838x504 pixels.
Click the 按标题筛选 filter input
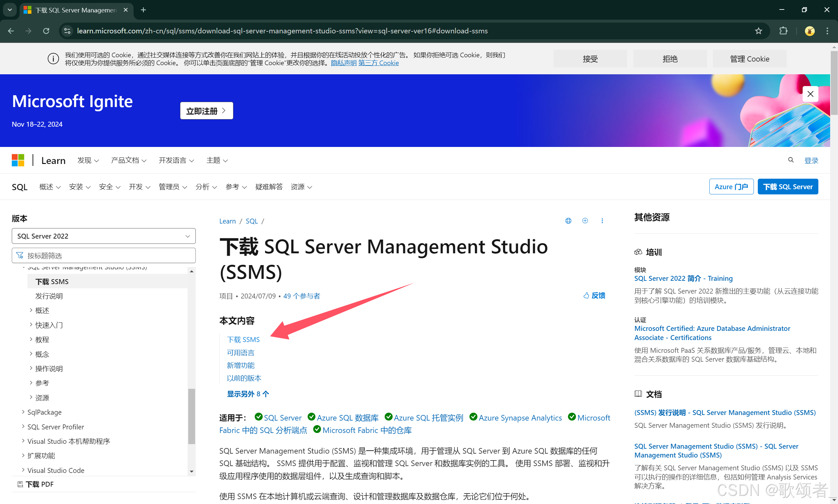[x=103, y=255]
